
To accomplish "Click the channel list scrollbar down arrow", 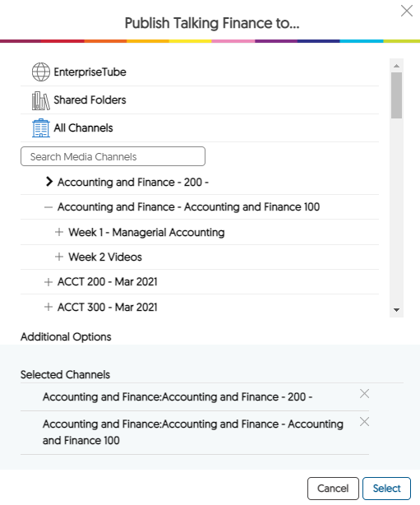I will (x=396, y=310).
